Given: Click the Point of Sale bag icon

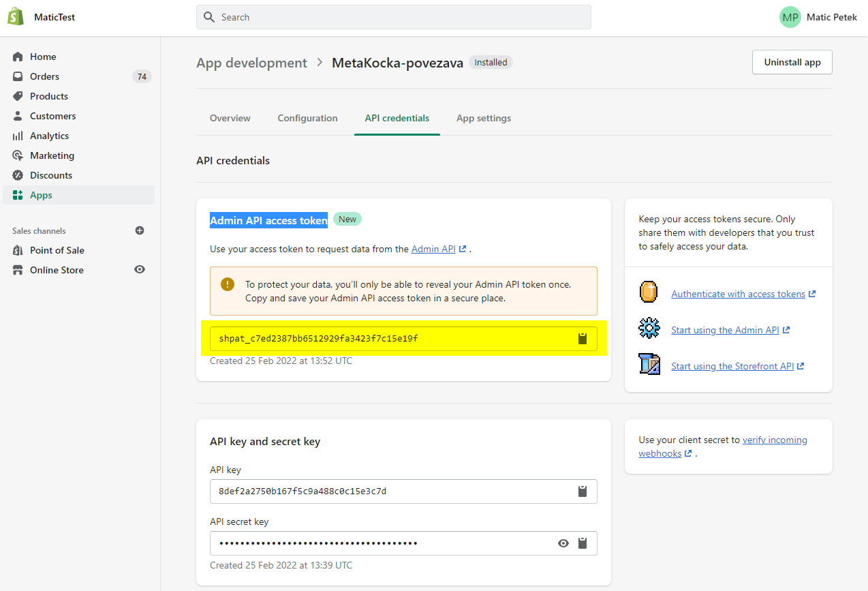Looking at the screenshot, I should [18, 250].
